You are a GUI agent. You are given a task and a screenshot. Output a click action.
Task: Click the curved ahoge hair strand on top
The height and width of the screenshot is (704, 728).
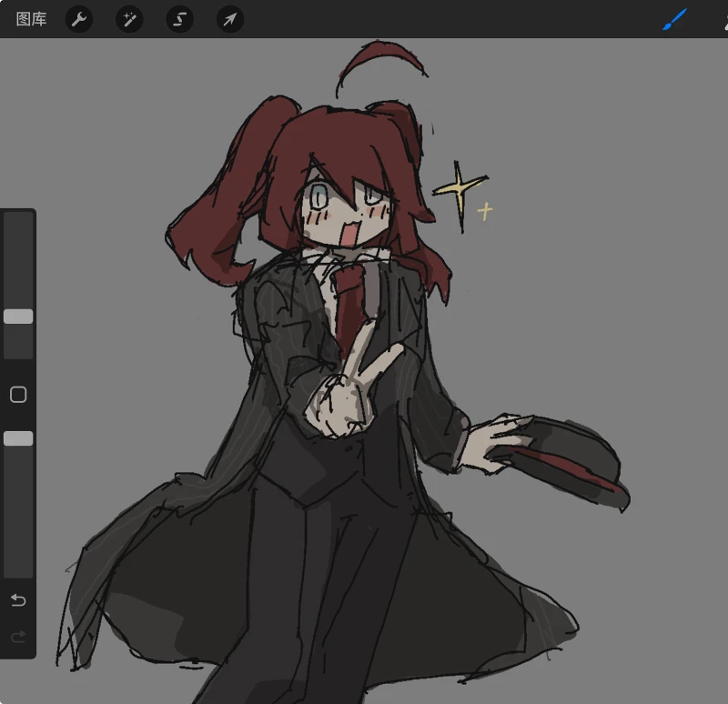(x=379, y=65)
